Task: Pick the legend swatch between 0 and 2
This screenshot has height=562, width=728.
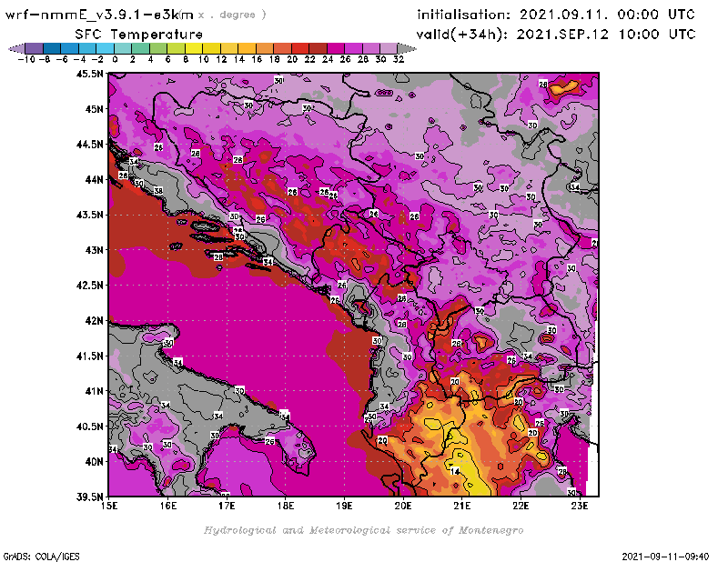Action: click(123, 48)
